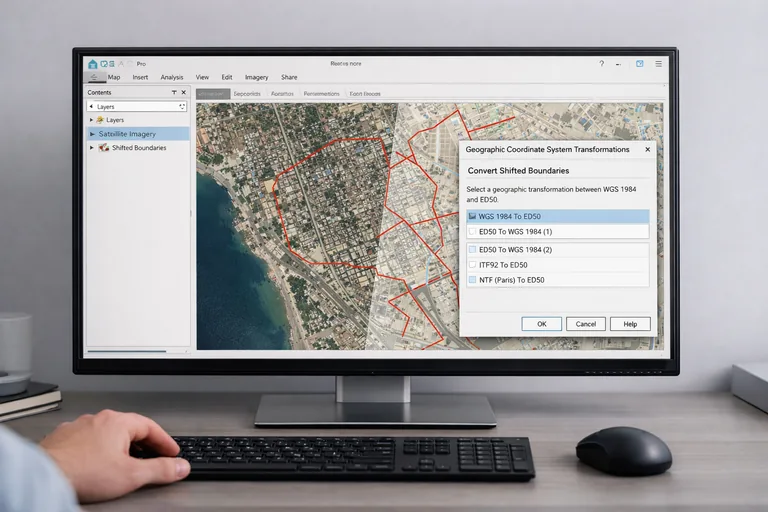Open the Edit ribbon tab
This screenshot has width=768, height=512.
click(x=227, y=77)
